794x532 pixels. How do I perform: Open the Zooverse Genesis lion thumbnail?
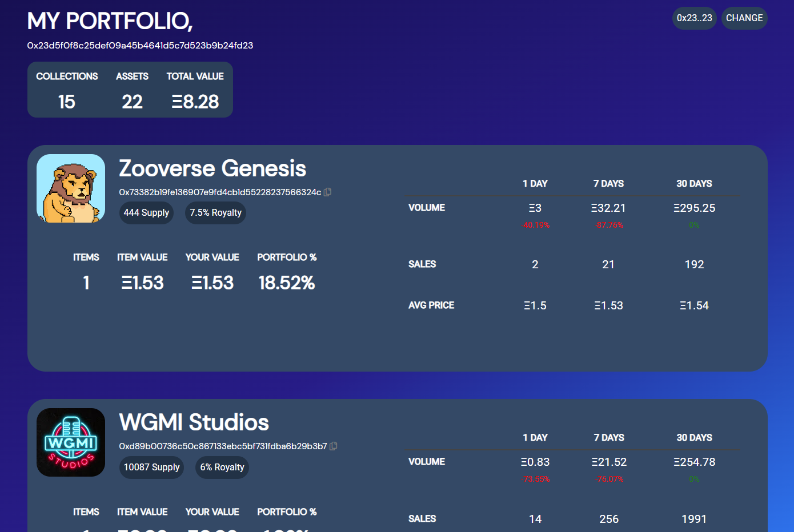pyautogui.click(x=71, y=188)
